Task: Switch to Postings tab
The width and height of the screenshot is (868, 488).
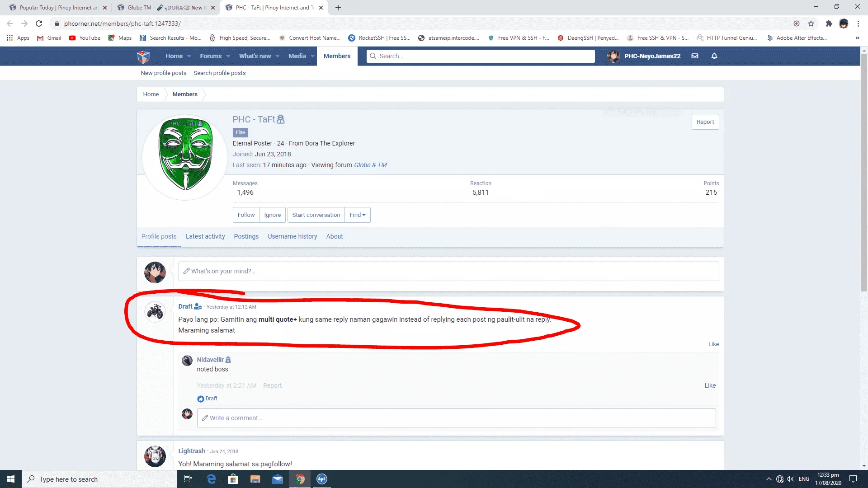Action: click(x=246, y=236)
